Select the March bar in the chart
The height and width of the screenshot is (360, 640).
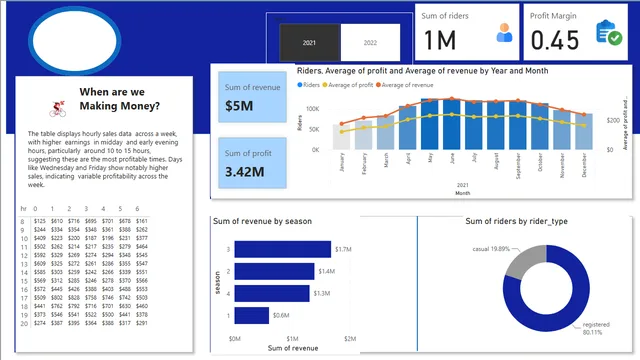pyautogui.click(x=386, y=133)
